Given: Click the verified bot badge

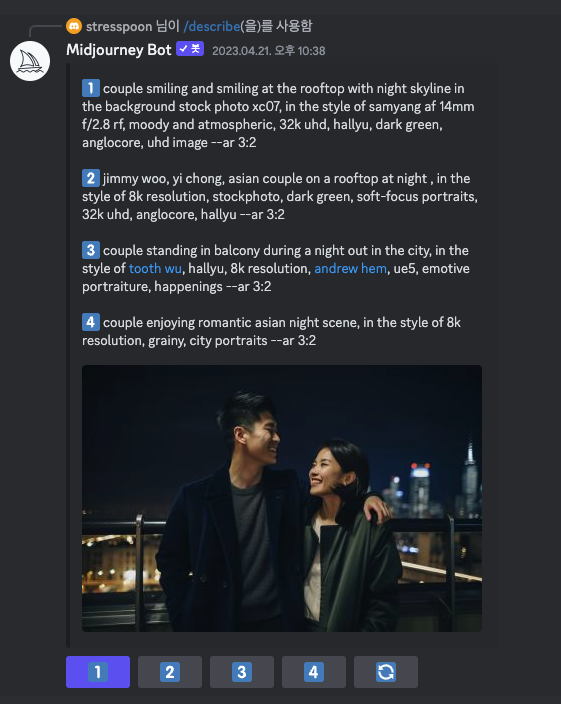Looking at the screenshot, I should pos(190,48).
